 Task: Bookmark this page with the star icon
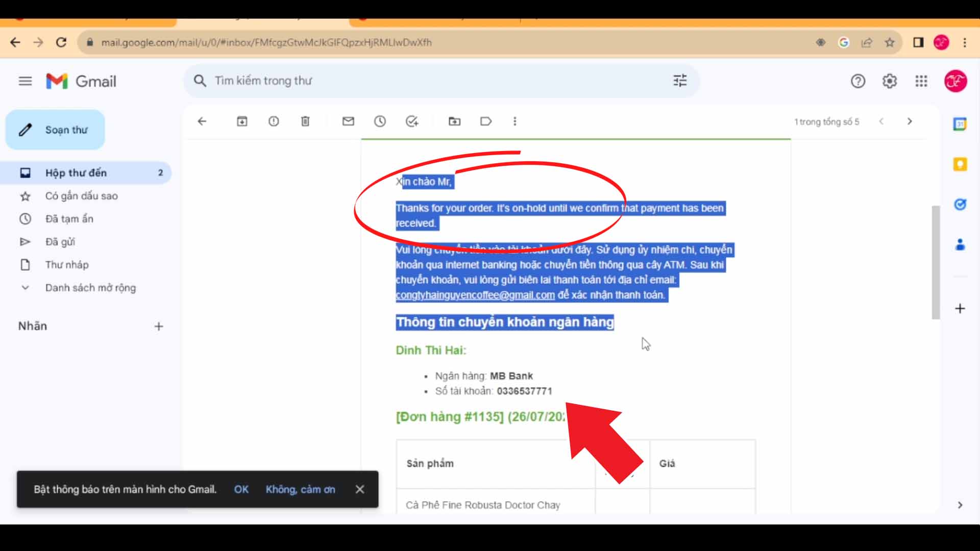pyautogui.click(x=890, y=42)
